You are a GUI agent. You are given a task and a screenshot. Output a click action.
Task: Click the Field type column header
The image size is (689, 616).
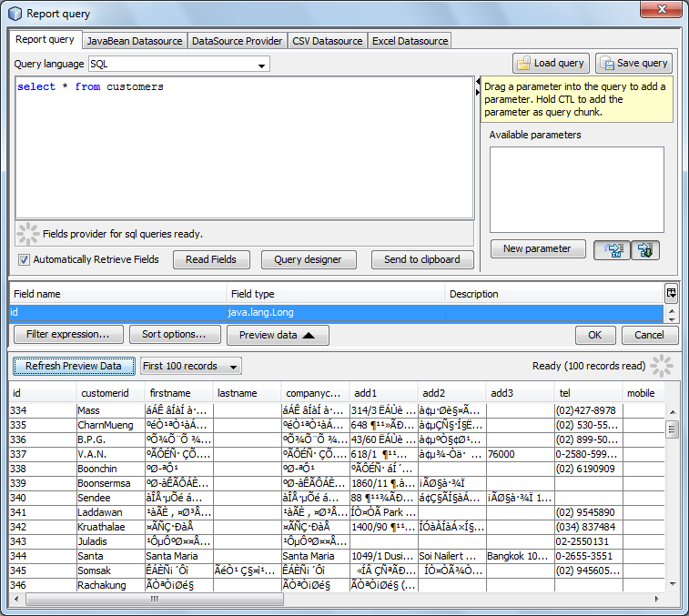pos(336,294)
